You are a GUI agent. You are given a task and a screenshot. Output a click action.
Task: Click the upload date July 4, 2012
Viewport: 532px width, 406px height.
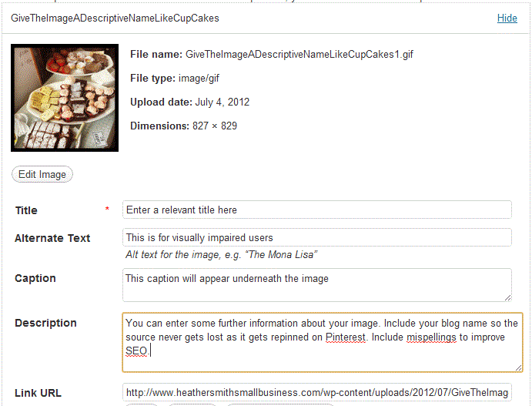pyautogui.click(x=223, y=102)
